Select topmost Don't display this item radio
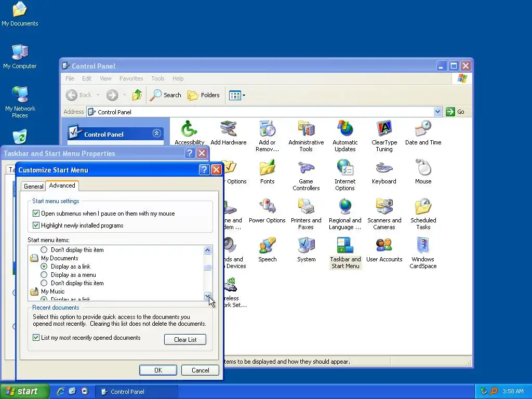This screenshot has width=532, height=399. click(x=44, y=250)
